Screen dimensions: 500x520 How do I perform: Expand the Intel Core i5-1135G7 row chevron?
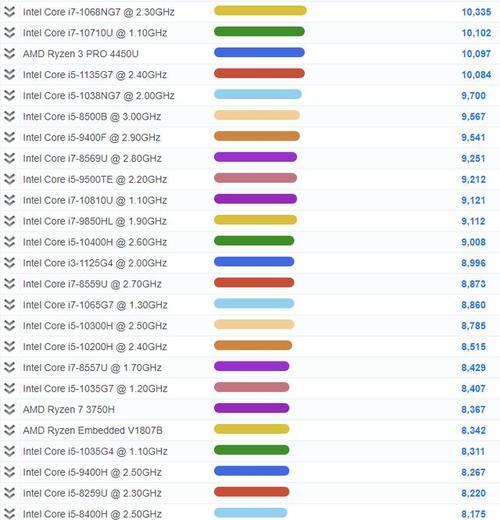pyautogui.click(x=9, y=75)
